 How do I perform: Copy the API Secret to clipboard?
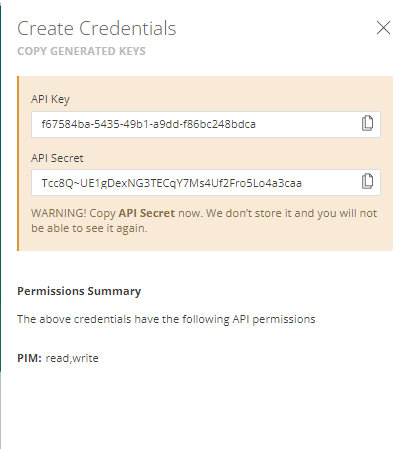367,182
